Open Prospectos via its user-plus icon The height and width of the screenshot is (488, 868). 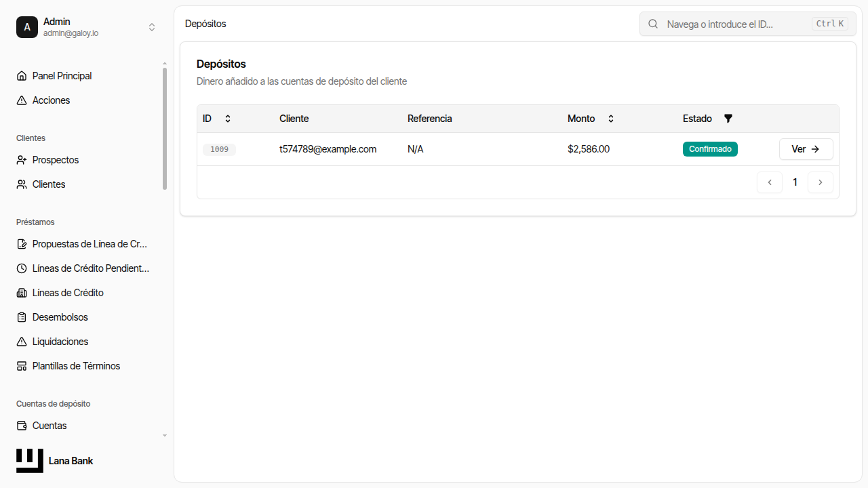(x=22, y=160)
